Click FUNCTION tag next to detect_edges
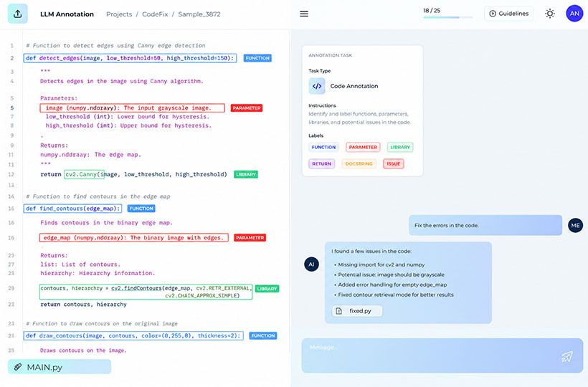Image resolution: width=588 pixels, height=387 pixels. pyautogui.click(x=257, y=58)
